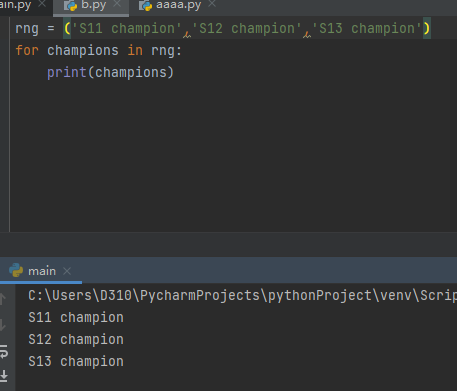Click the scroll to end icon
The height and width of the screenshot is (391, 457).
click(x=4, y=375)
